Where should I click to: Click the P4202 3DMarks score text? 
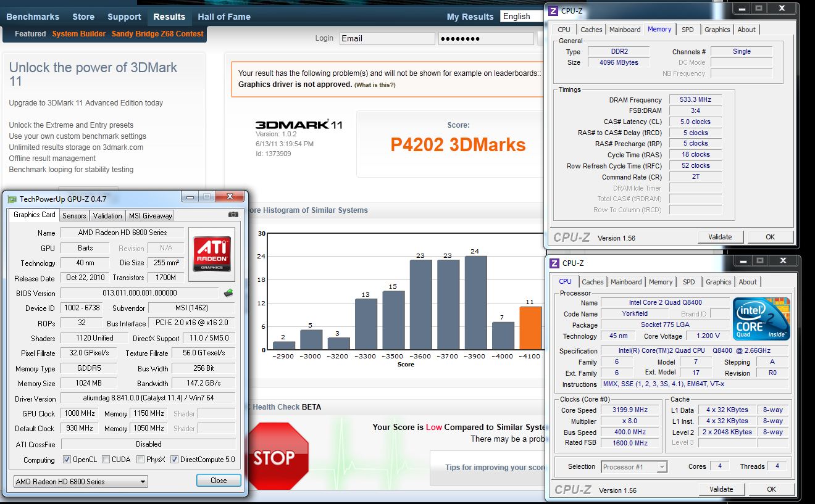458,145
